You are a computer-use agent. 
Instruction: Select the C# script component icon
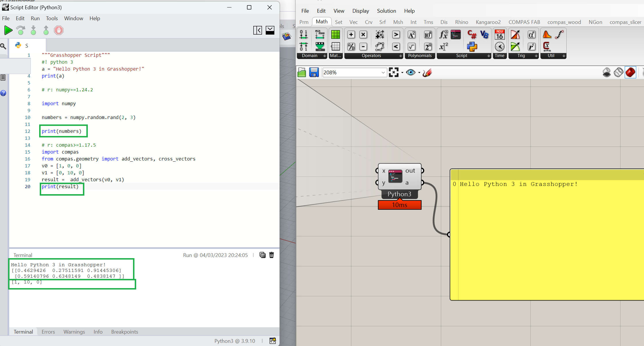click(472, 34)
